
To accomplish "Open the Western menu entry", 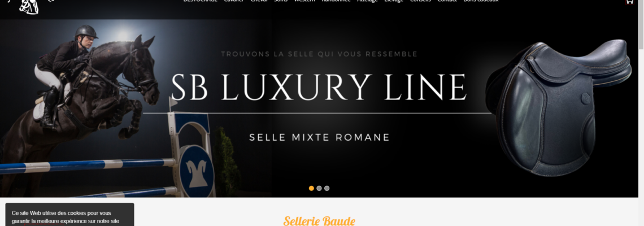I will point(304,1).
